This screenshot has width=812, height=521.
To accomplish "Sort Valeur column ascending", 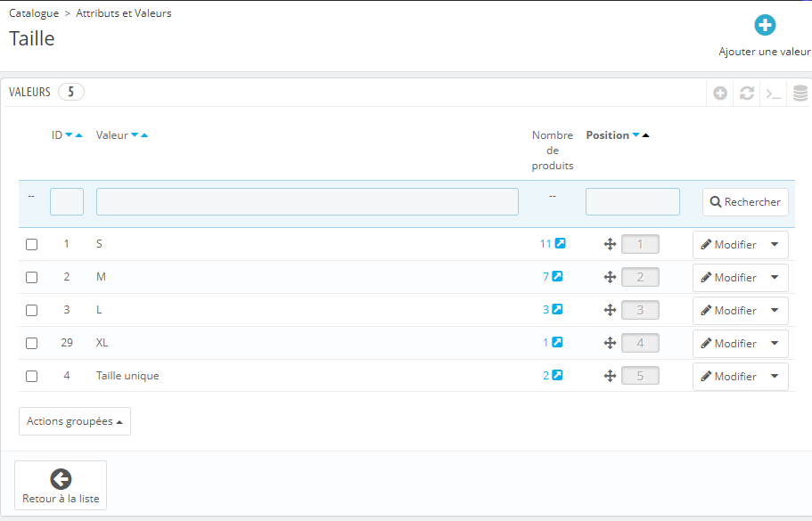I will [144, 135].
